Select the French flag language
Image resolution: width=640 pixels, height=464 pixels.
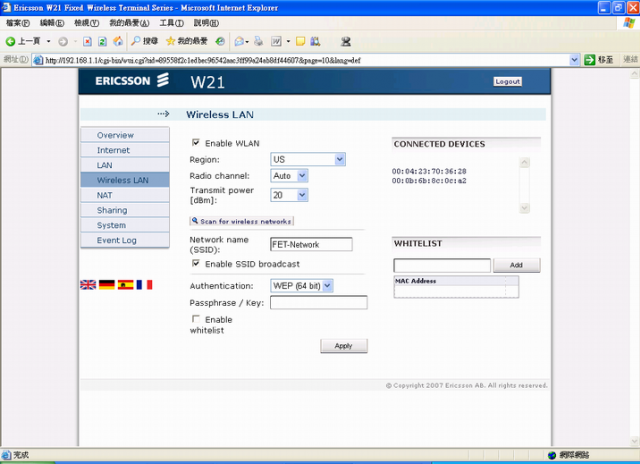pos(144,284)
